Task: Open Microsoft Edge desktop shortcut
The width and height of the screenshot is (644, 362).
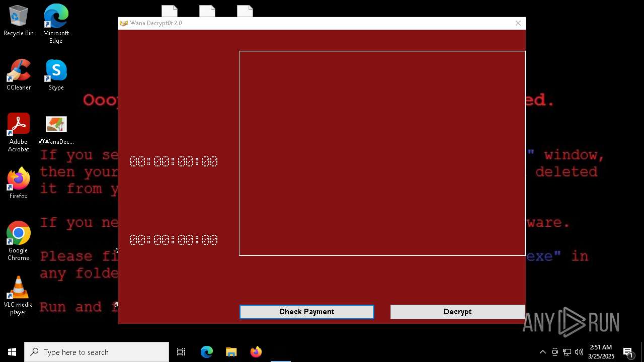Action: pos(56,24)
